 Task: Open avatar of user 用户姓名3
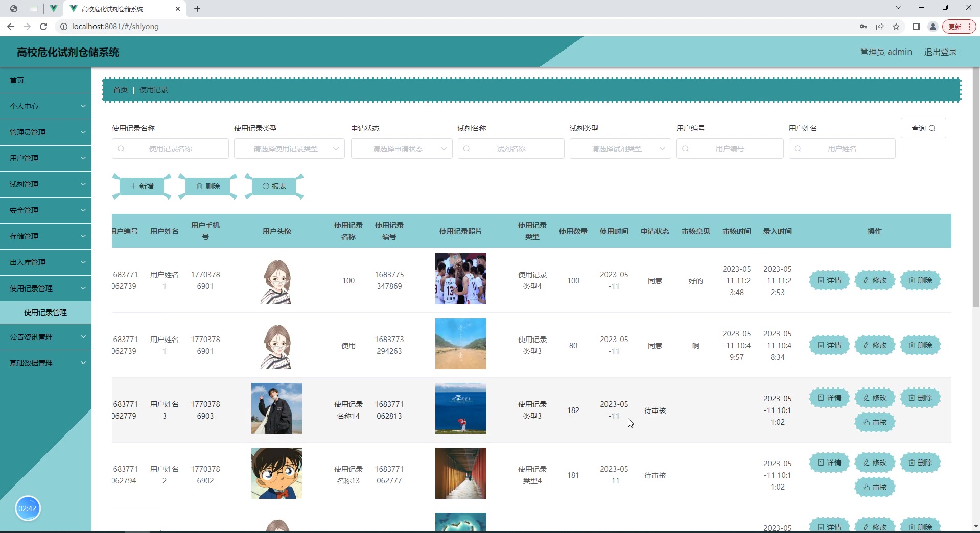coord(277,408)
